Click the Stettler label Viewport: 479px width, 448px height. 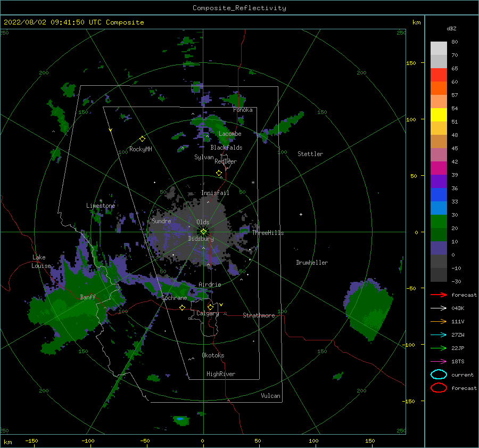click(x=310, y=154)
